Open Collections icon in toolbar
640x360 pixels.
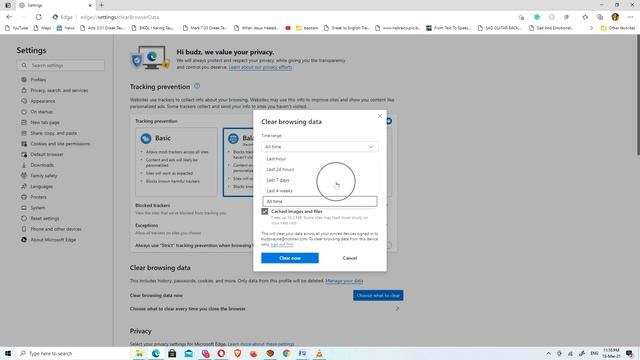pyautogui.click(x=600, y=17)
